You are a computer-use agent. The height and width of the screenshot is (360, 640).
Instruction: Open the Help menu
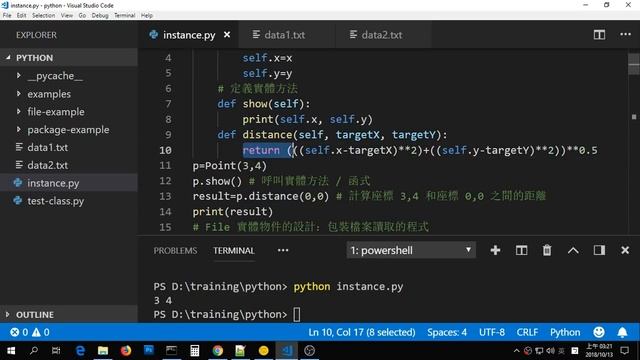click(147, 16)
